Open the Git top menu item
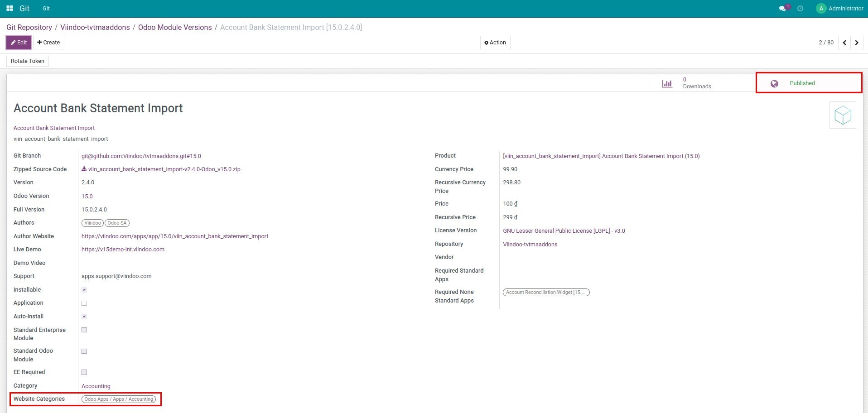This screenshot has height=413, width=868. click(46, 9)
